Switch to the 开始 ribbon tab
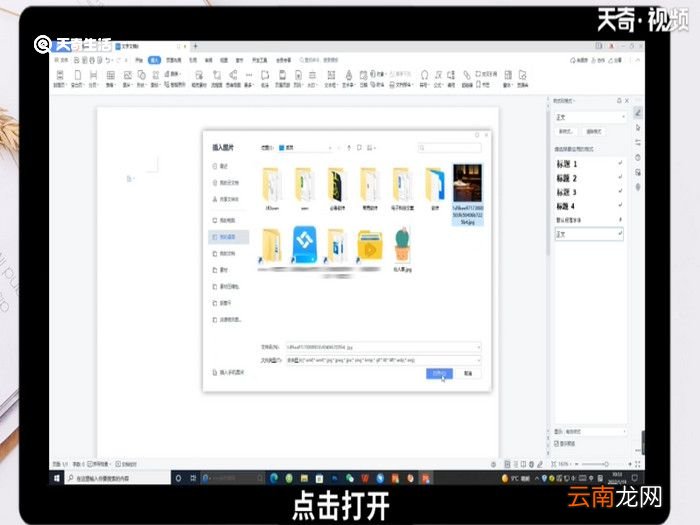700x525 pixels. pyautogui.click(x=139, y=60)
